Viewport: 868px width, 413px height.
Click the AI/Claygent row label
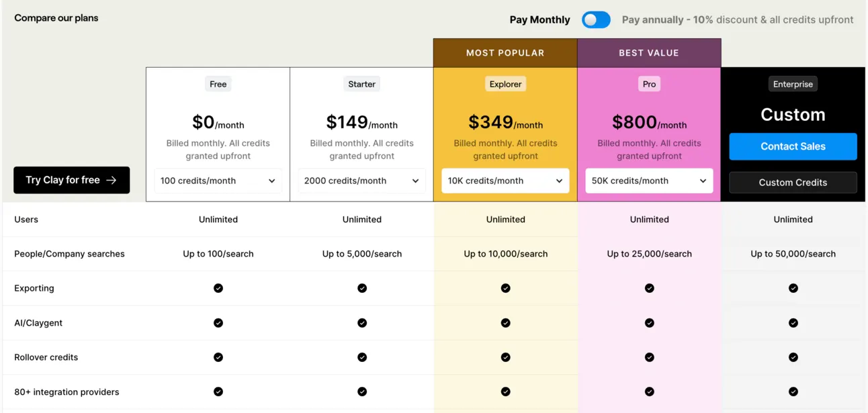point(38,323)
